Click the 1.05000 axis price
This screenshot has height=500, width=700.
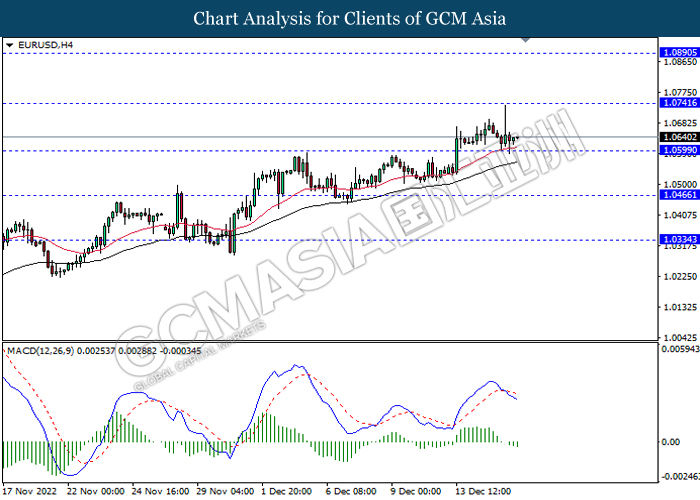click(x=680, y=184)
